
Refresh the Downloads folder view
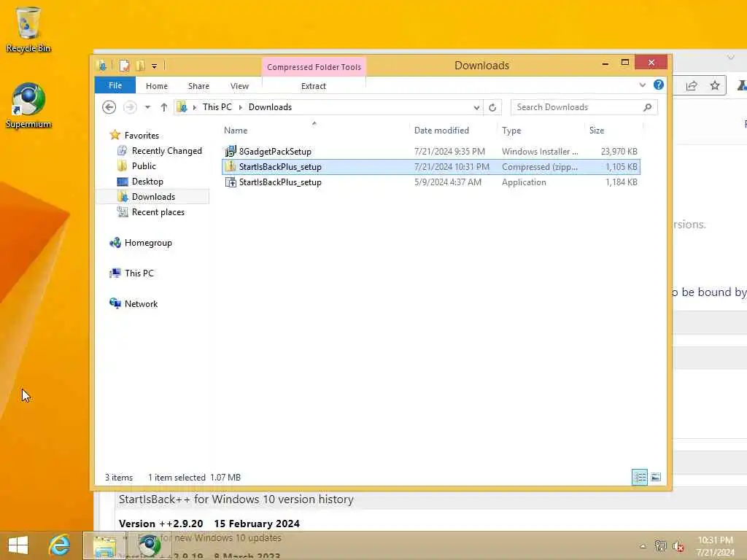click(x=492, y=108)
